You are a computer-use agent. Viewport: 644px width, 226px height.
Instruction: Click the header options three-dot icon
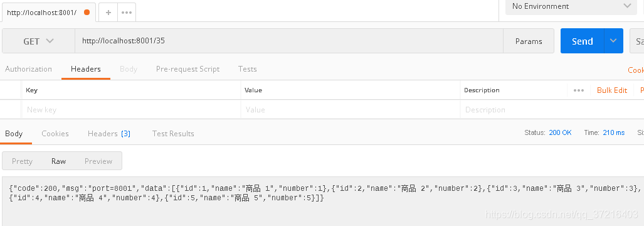[579, 90]
